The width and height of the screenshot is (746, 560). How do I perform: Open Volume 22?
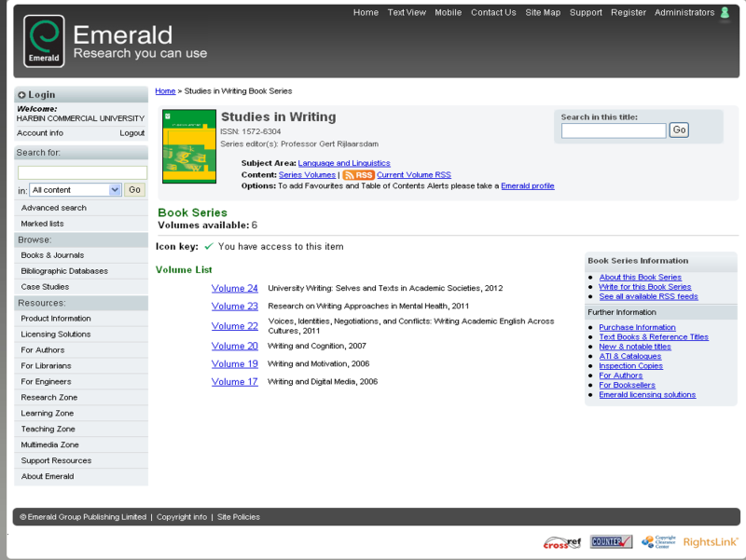[x=235, y=326]
